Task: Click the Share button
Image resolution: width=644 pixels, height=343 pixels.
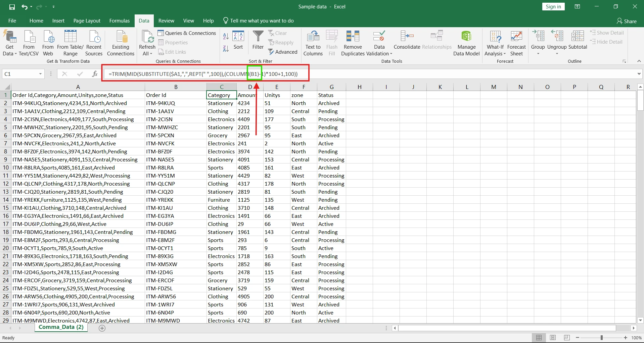Action: [x=627, y=21]
